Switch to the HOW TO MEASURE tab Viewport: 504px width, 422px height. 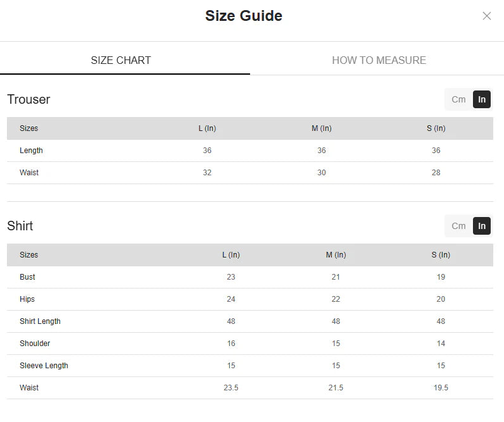click(x=379, y=60)
